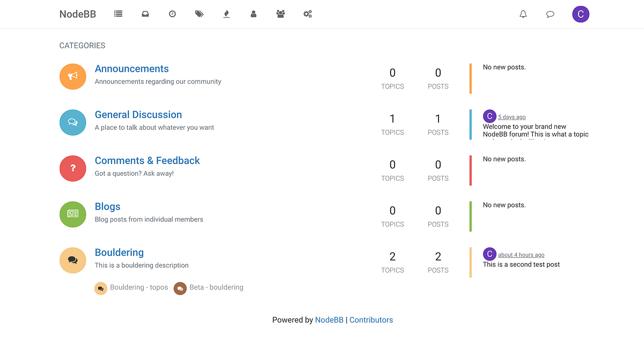Open the profile menu via avatar C
The width and height of the screenshot is (644, 364).
(581, 14)
